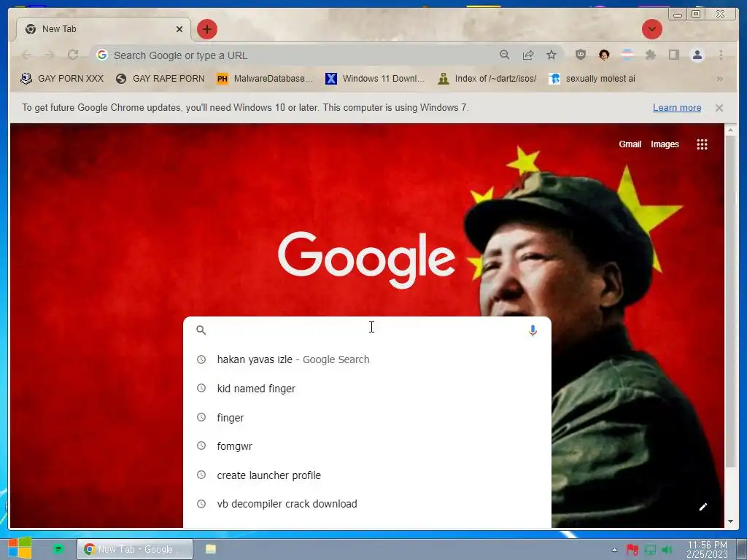Screen dimensions: 747x560
Task: Start voice search with the microphone
Action: [533, 330]
